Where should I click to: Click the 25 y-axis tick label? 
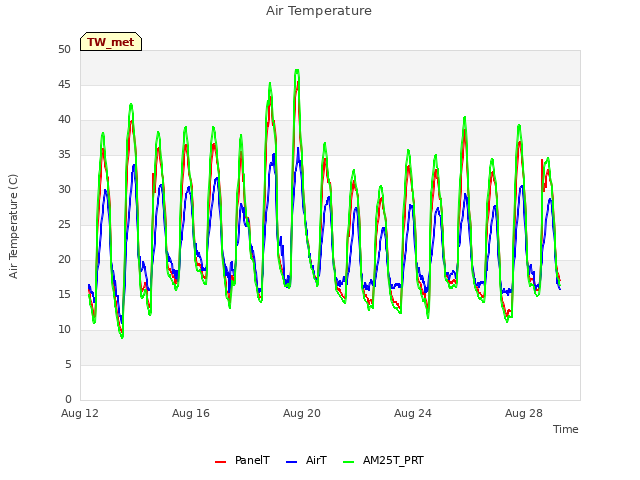tap(64, 225)
